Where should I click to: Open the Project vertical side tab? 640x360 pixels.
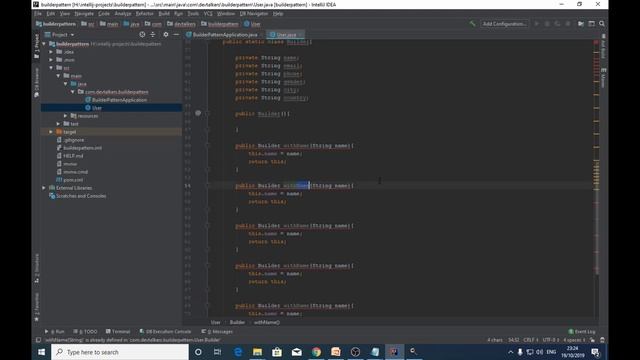tap(37, 46)
